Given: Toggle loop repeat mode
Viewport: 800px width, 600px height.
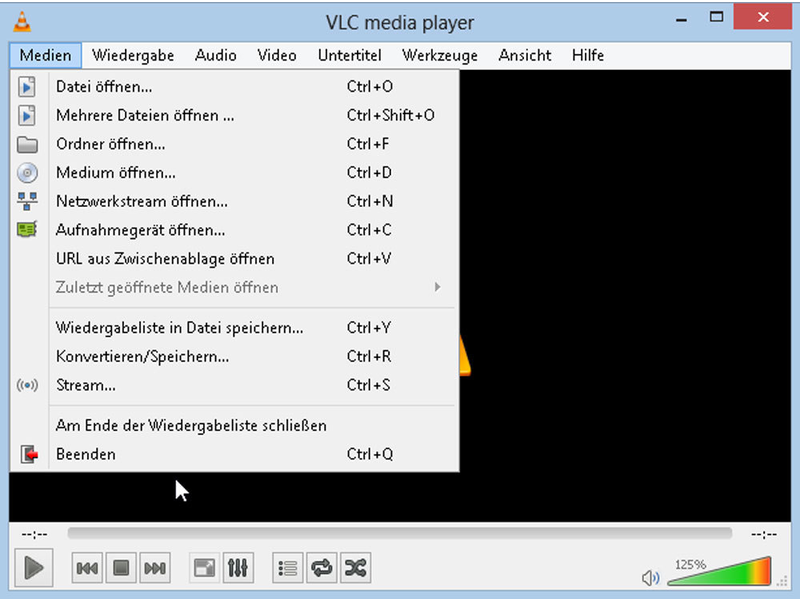Looking at the screenshot, I should click(321, 568).
